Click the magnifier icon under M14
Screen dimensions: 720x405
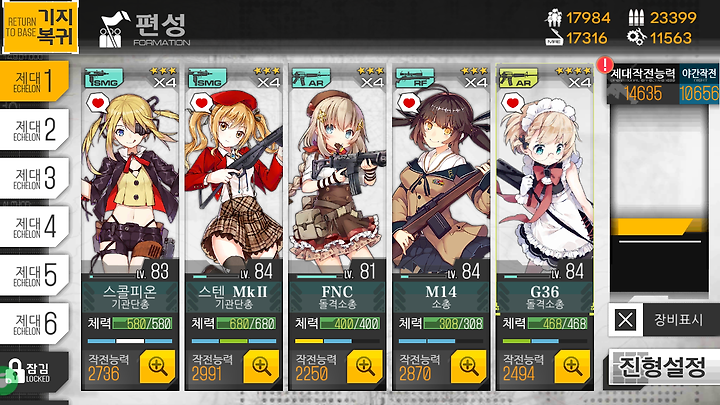(469, 366)
